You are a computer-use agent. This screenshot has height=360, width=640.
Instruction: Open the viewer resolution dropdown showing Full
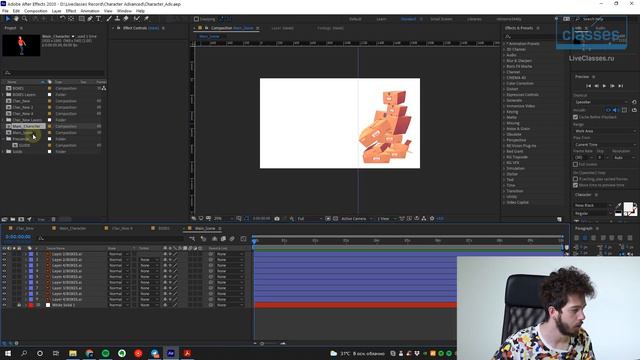309,219
